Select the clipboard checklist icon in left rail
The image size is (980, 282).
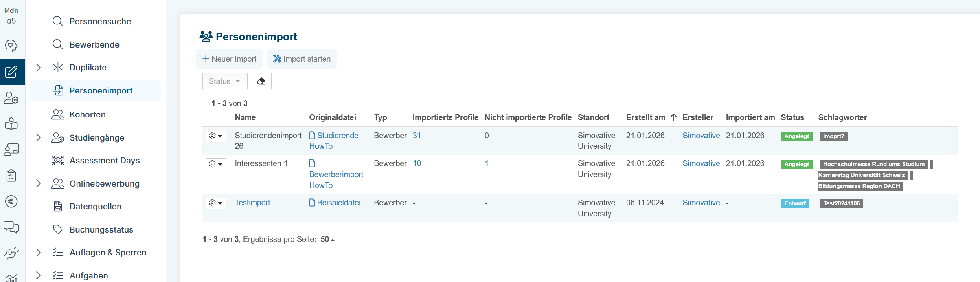tap(11, 176)
